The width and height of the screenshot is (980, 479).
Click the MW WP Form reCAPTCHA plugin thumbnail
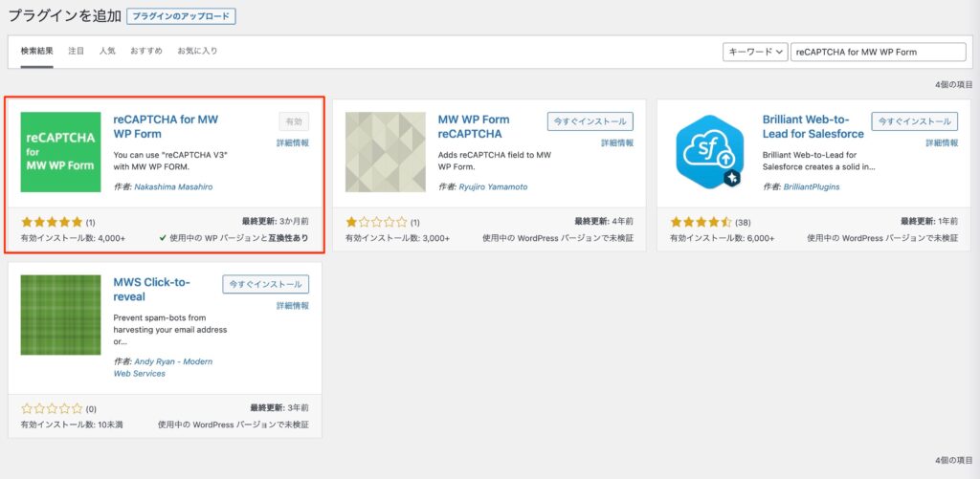385,152
